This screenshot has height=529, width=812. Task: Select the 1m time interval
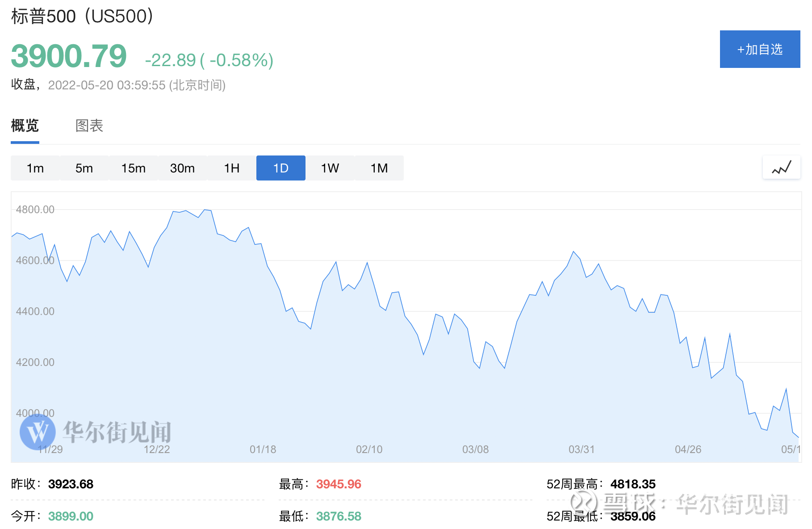tap(35, 168)
